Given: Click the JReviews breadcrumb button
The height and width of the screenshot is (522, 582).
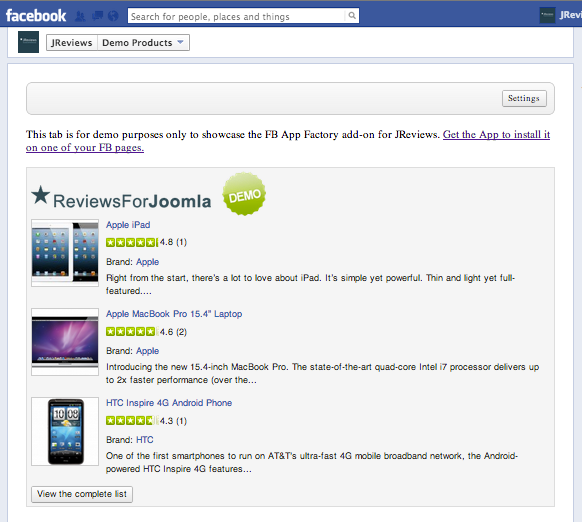Looking at the screenshot, I should click(x=72, y=43).
